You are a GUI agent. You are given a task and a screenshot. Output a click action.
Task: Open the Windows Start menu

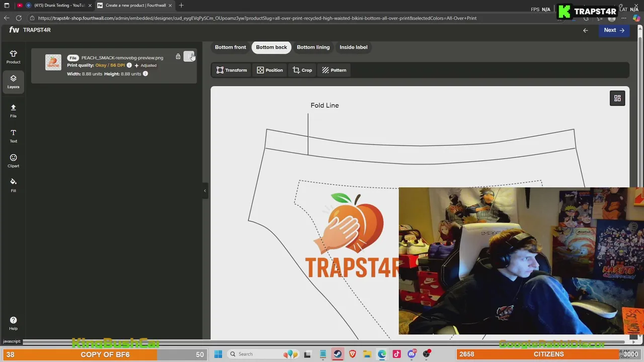pos(218,354)
